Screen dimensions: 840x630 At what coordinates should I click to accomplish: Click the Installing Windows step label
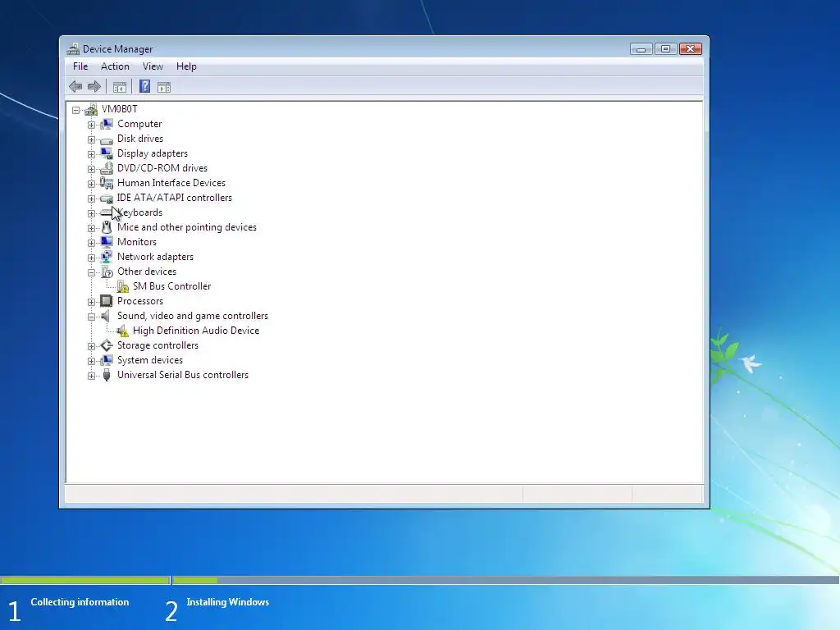(x=228, y=602)
